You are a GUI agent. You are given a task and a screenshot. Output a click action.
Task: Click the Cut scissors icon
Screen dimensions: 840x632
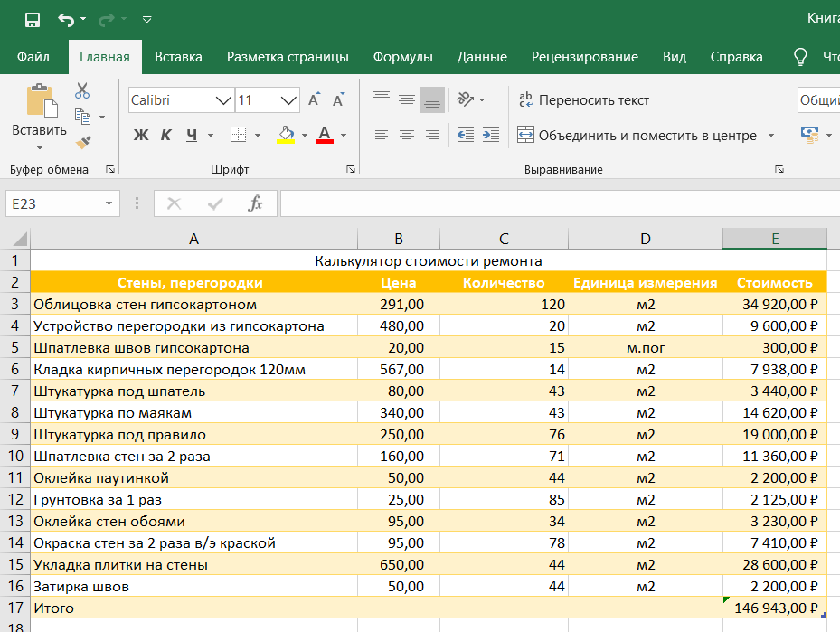tap(82, 90)
